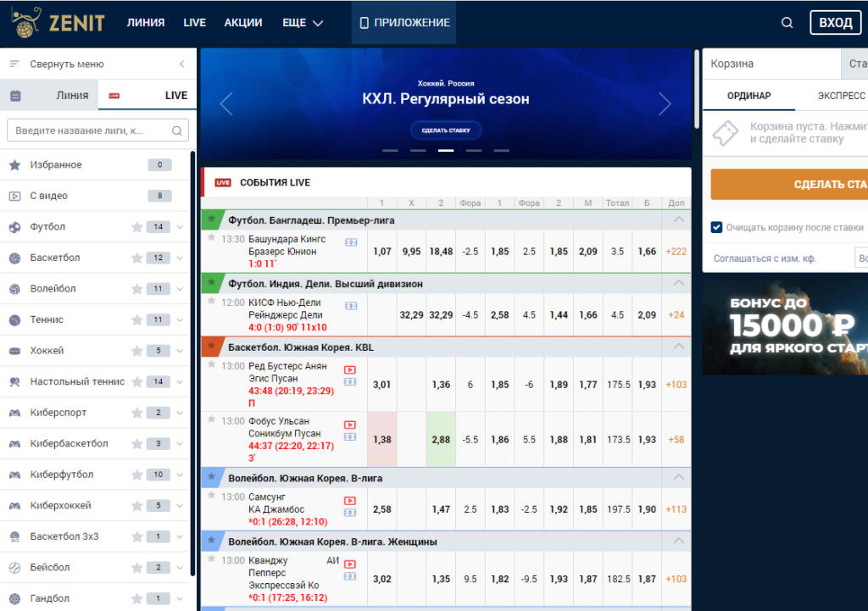The width and height of the screenshot is (868, 611).
Task: Click star icon beside Киберспорт
Action: pos(136,413)
